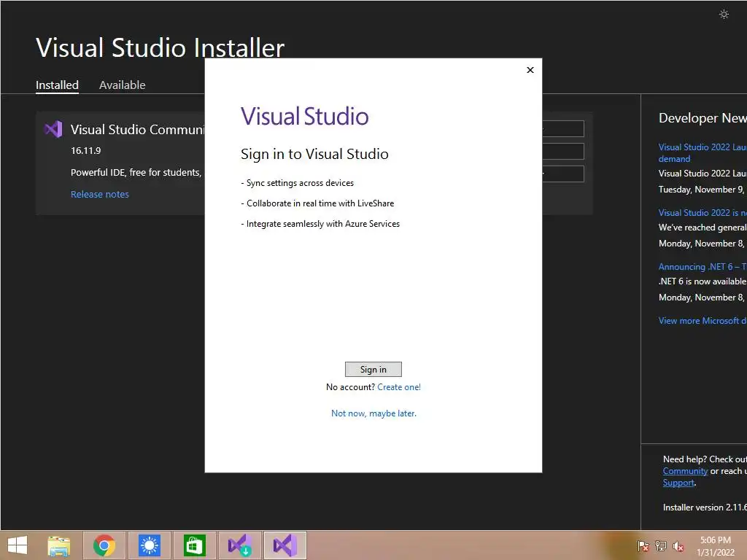
Task: Switch to the Installed tab
Action: click(x=57, y=85)
